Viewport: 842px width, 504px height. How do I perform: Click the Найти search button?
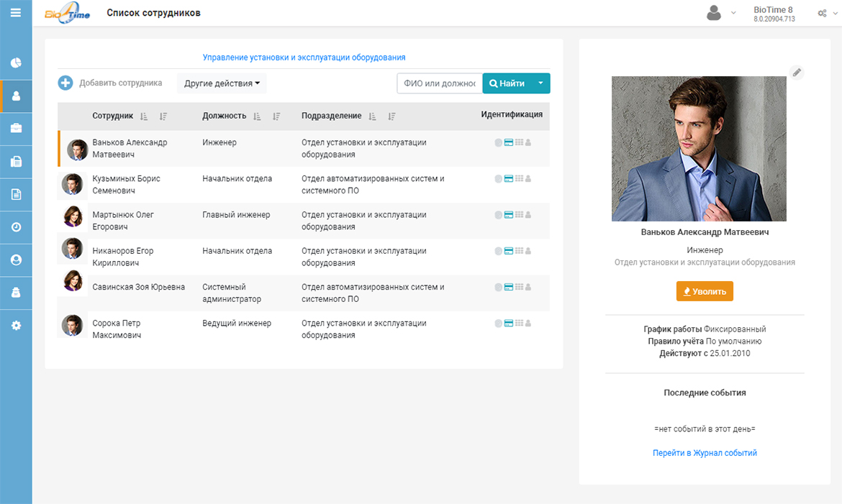click(507, 83)
